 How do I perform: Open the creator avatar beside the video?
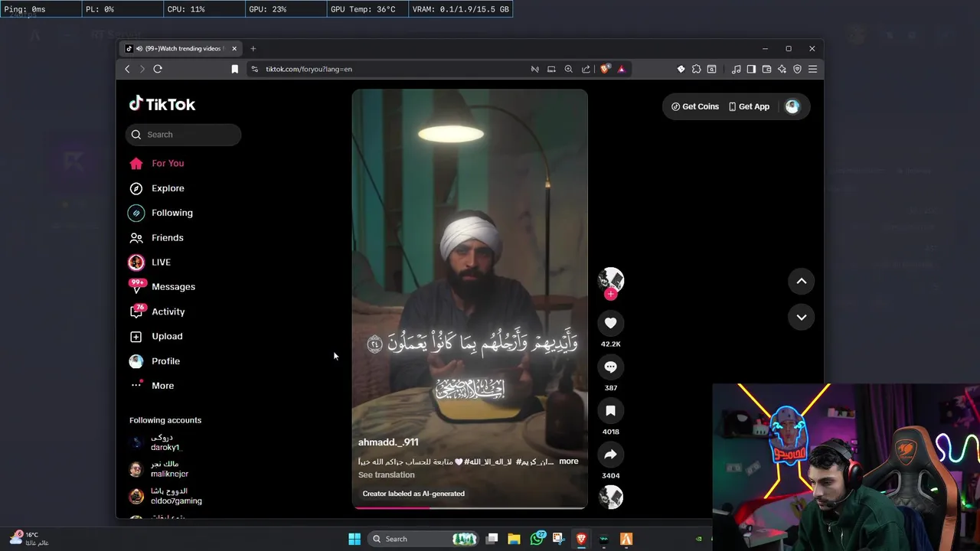tap(610, 280)
